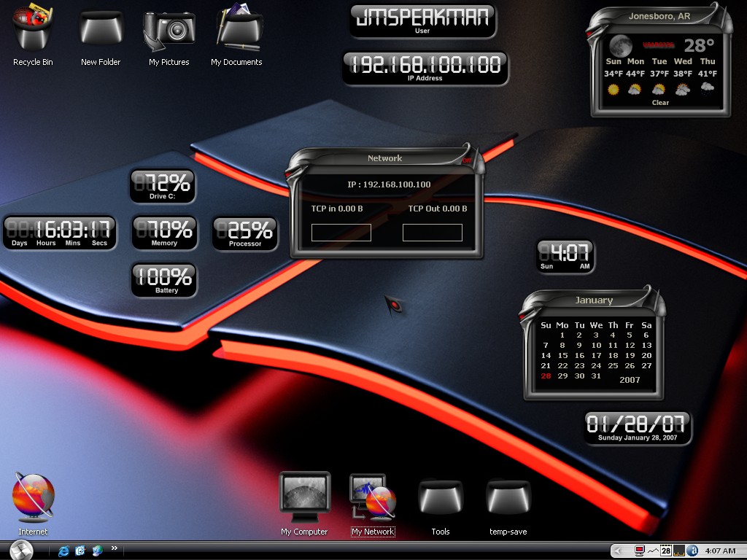Select day 15 in January calendar
Screen dimensions: 747x560
tap(562, 355)
